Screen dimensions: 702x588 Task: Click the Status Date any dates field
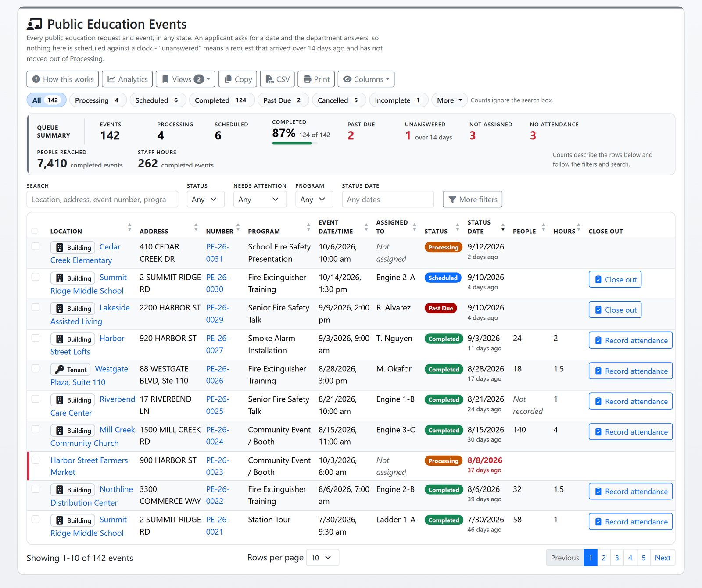coord(388,200)
